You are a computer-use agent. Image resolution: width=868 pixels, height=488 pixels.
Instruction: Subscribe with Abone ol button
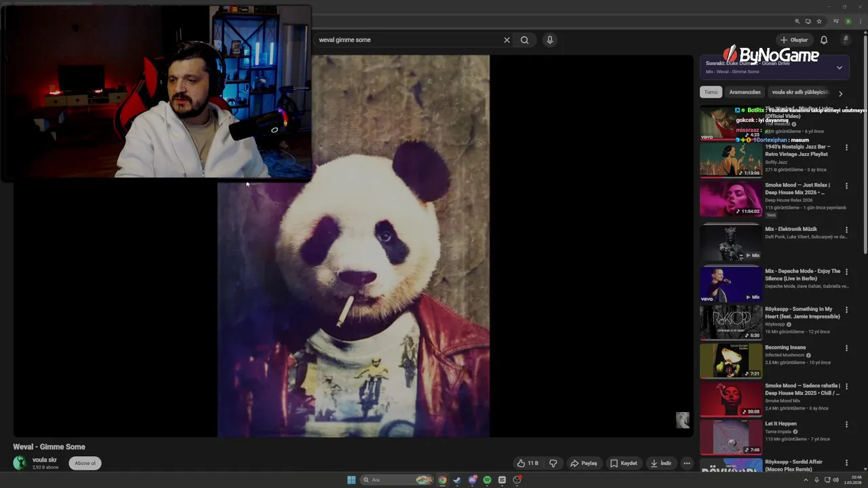85,464
